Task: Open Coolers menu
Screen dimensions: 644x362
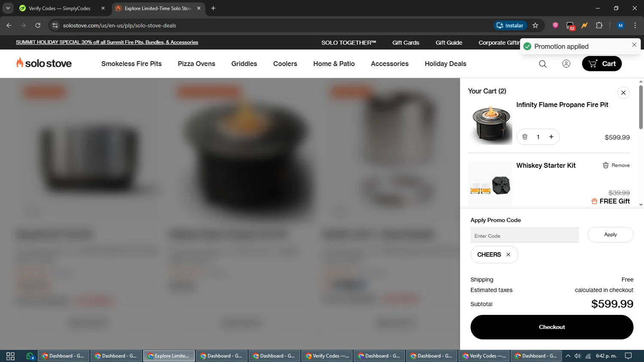Action: click(x=285, y=64)
